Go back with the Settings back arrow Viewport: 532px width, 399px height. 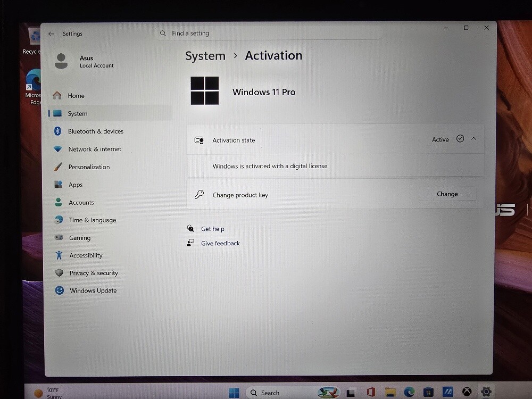coord(51,34)
